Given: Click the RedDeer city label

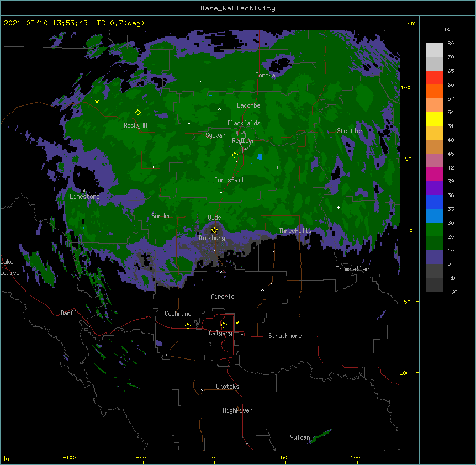Looking at the screenshot, I should pyautogui.click(x=243, y=140).
